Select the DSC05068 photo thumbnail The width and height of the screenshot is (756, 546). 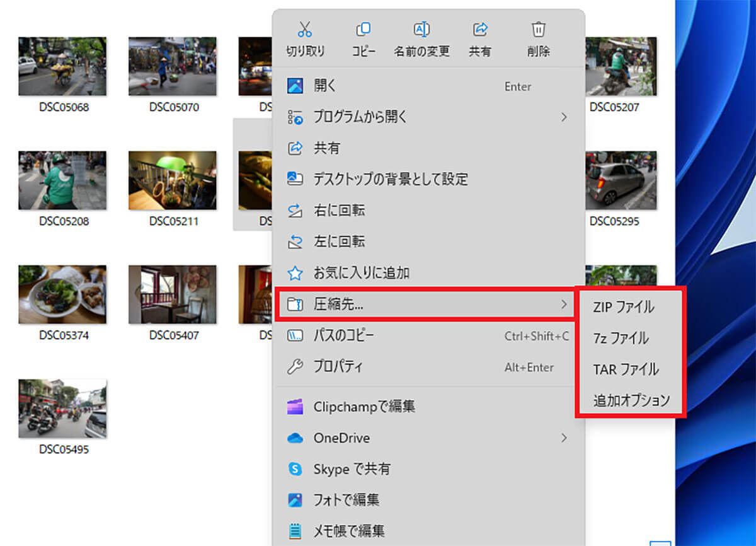coord(62,67)
